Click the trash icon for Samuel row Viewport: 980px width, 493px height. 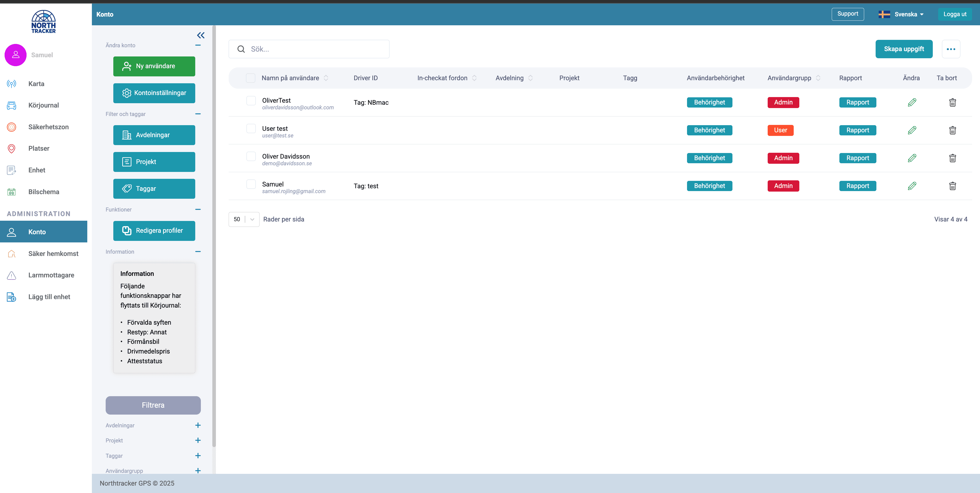coord(952,186)
